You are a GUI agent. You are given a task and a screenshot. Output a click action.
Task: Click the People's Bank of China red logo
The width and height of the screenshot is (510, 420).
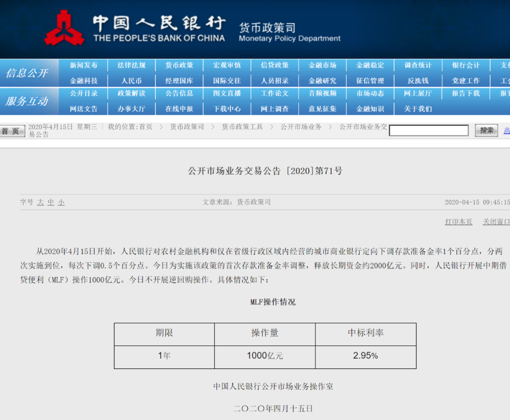click(x=64, y=28)
